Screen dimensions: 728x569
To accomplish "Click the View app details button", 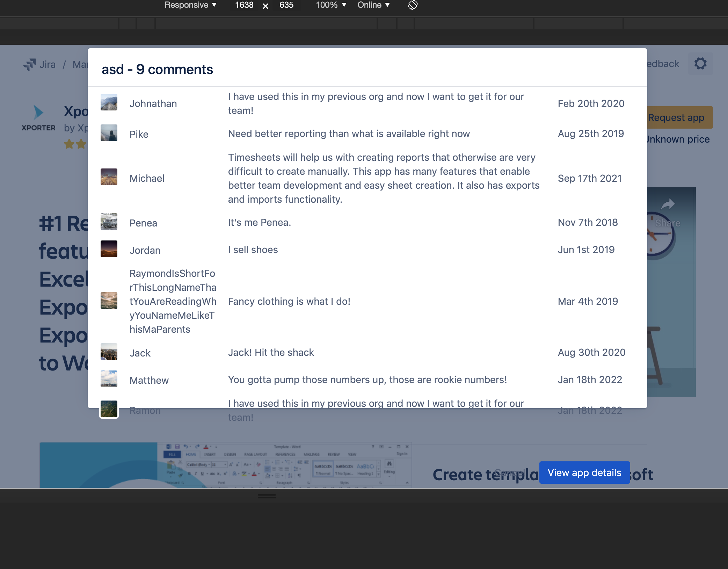I will pyautogui.click(x=584, y=473).
